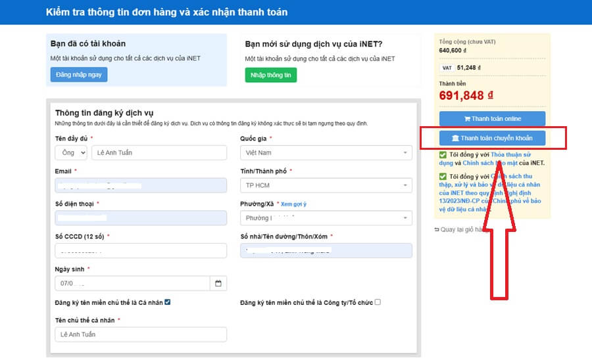This screenshot has height=364, width=592.
Task: Click the Thanh toán chuyển khoản button
Action: pyautogui.click(x=492, y=138)
